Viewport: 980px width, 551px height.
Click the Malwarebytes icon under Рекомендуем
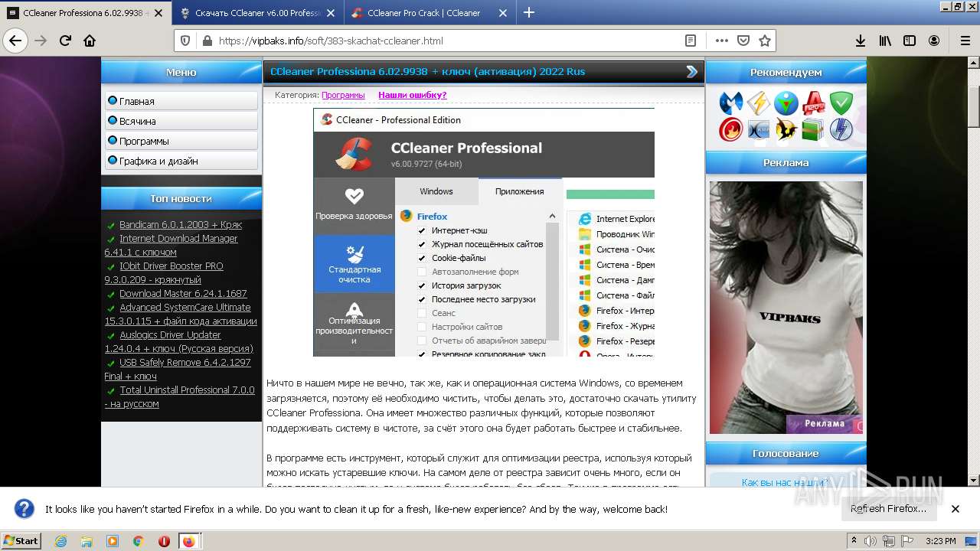pos(731,103)
